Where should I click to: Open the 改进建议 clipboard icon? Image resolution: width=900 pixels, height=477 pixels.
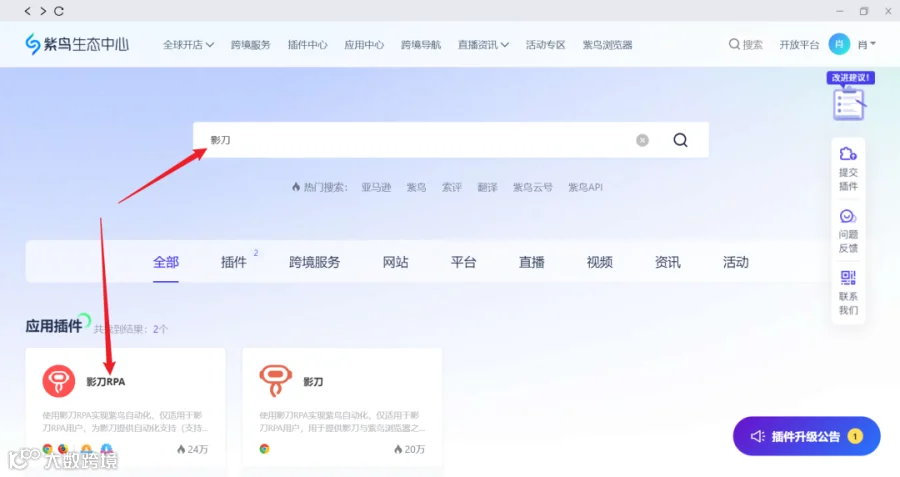pos(849,103)
